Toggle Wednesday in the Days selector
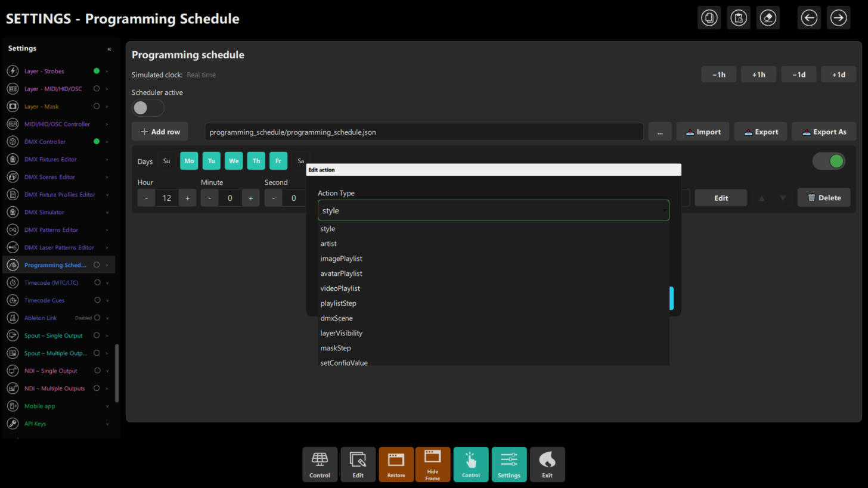 click(234, 161)
